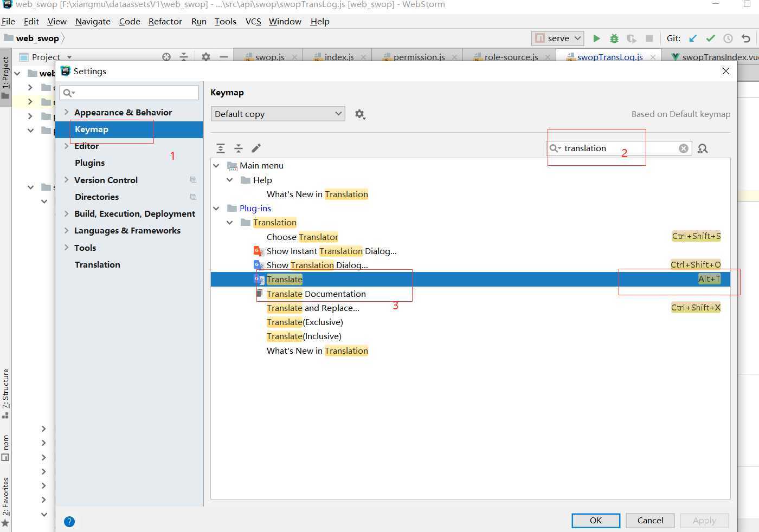Collapse all nodes in the keymap tree

pos(239,148)
